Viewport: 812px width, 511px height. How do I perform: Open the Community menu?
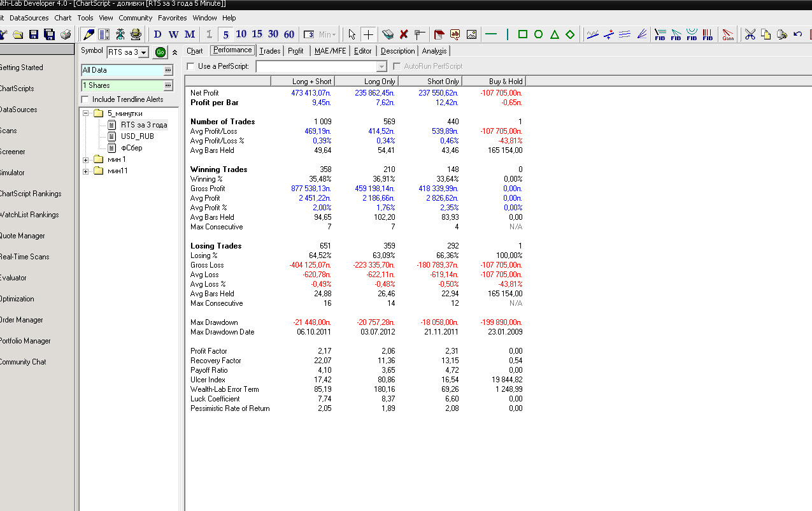point(136,18)
